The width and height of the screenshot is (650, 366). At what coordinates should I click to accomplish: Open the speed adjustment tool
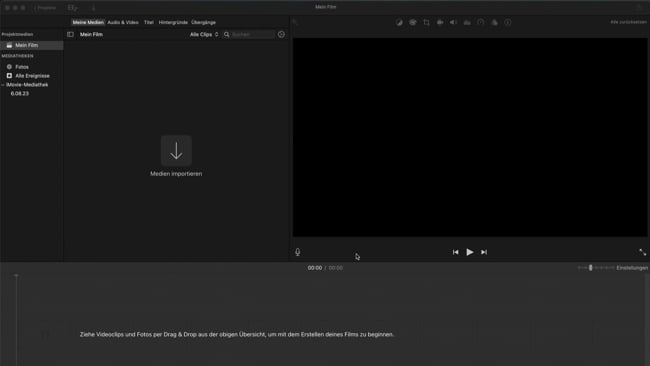pos(480,22)
